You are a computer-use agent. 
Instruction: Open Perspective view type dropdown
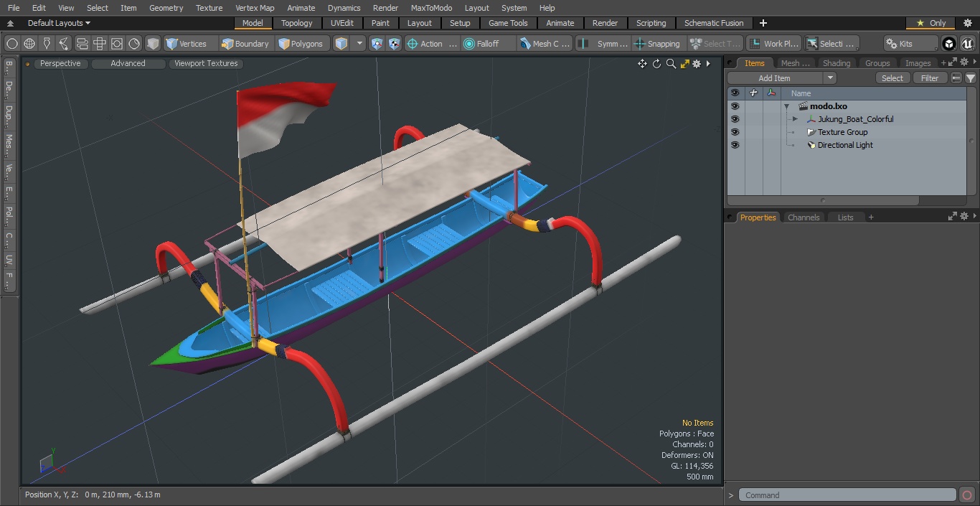tap(60, 64)
